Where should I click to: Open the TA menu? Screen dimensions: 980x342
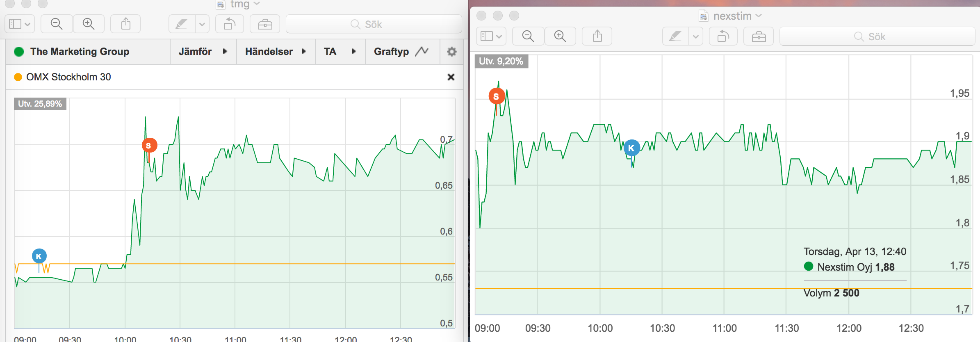tap(340, 52)
